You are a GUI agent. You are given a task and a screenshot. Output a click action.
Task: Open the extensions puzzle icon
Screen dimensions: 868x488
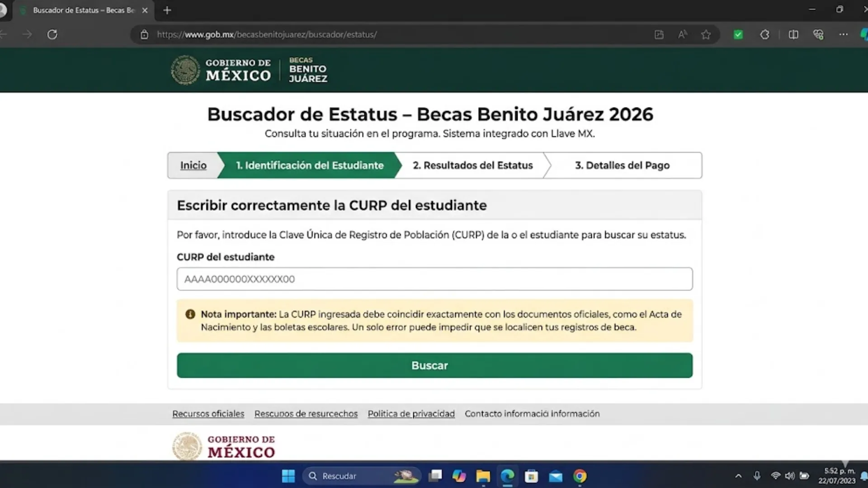[764, 34]
